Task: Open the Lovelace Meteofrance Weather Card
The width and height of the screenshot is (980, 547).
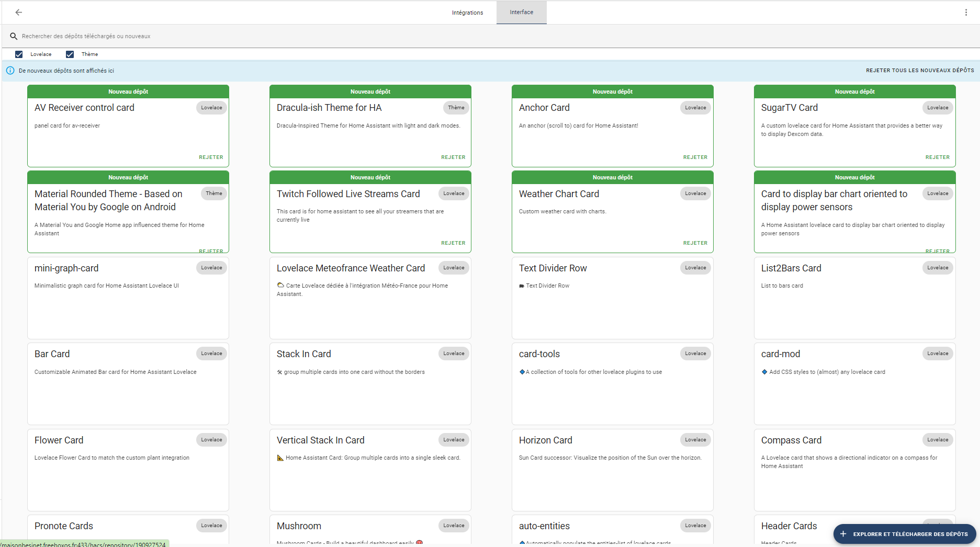Action: (x=370, y=298)
